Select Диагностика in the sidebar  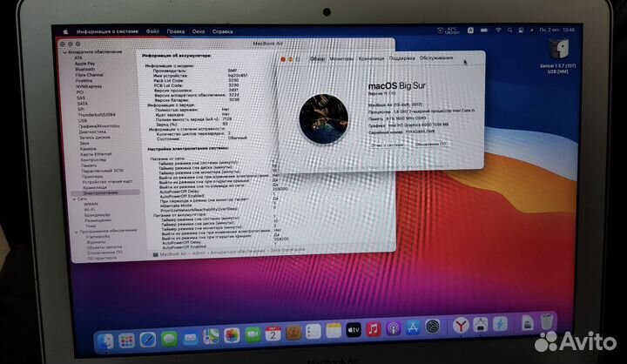(x=92, y=131)
